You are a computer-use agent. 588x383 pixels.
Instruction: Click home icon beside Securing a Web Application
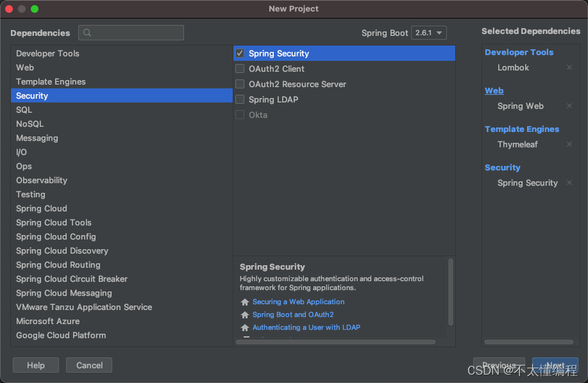click(x=245, y=302)
